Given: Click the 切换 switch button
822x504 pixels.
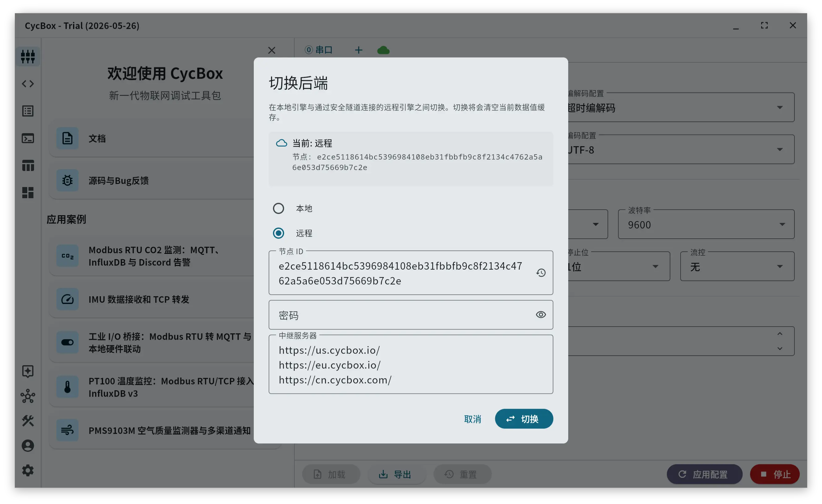Looking at the screenshot, I should pyautogui.click(x=524, y=419).
